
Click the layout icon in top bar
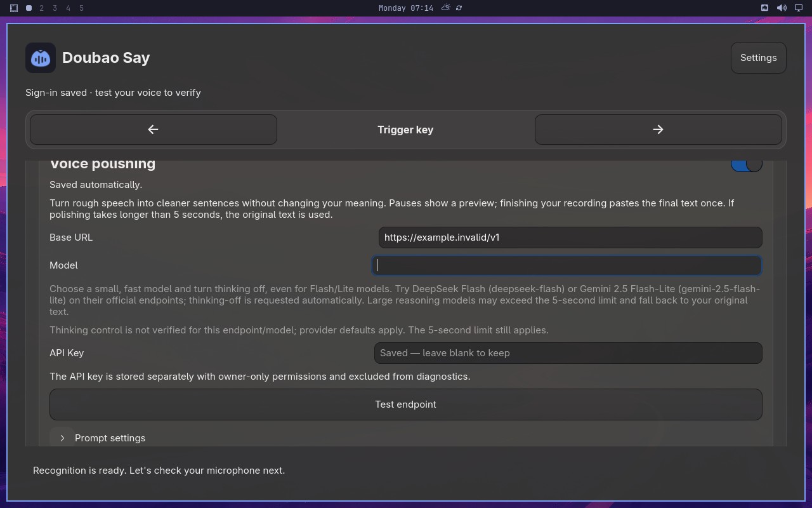[14, 8]
